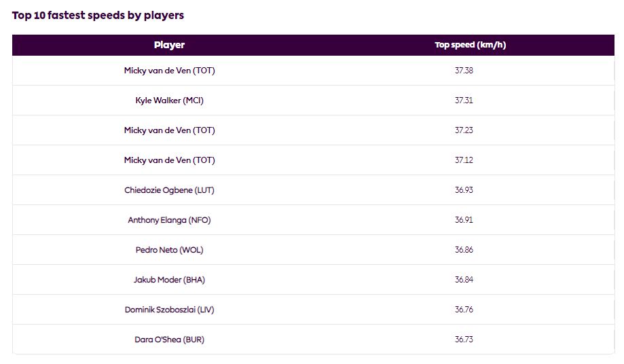Select Pedro Neto (WOL) player name

[x=169, y=250]
